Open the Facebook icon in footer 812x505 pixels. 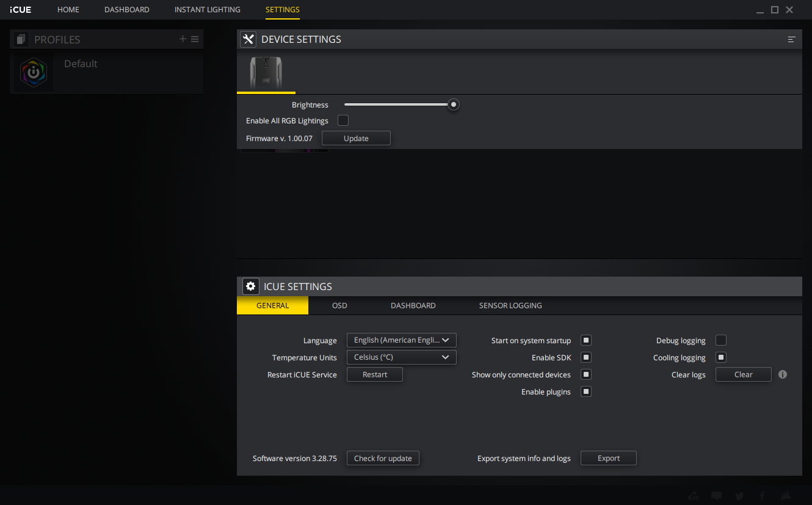click(x=763, y=496)
